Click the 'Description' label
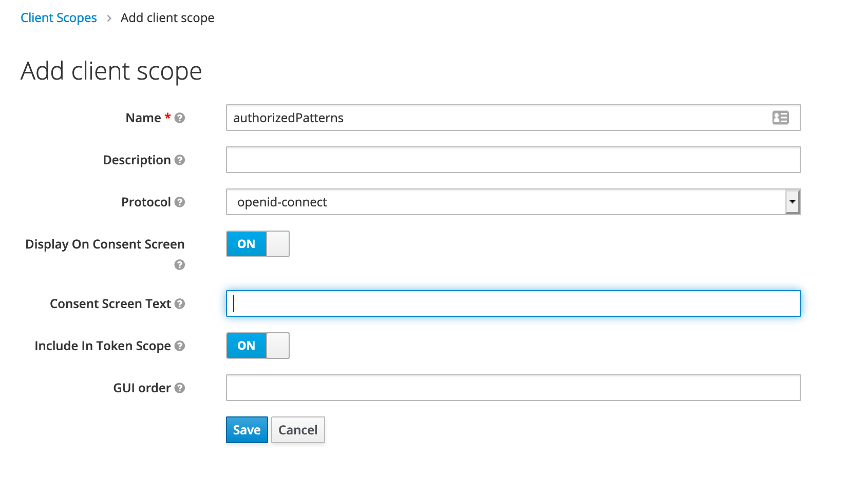The width and height of the screenshot is (868, 495). [137, 160]
